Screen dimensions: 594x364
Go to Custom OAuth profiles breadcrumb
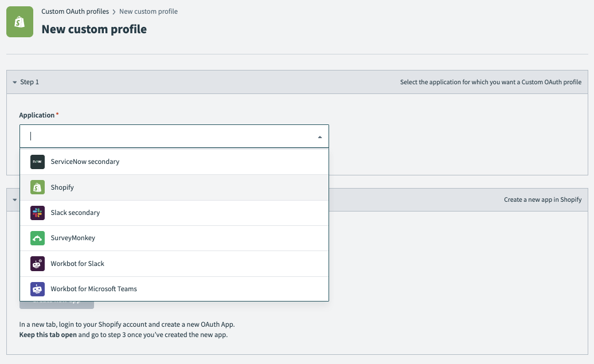point(75,11)
